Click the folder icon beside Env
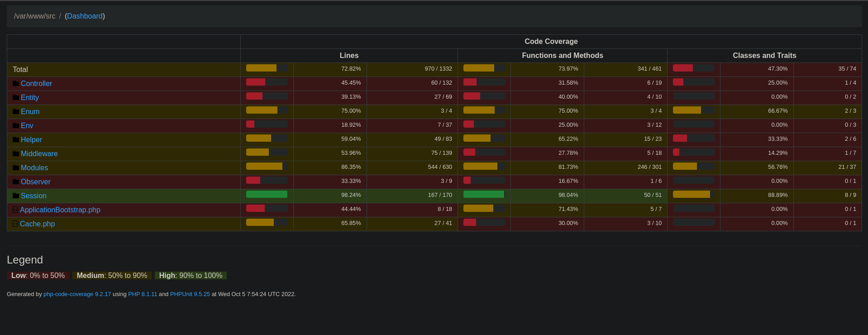The height and width of the screenshot is (335, 868). [x=16, y=125]
